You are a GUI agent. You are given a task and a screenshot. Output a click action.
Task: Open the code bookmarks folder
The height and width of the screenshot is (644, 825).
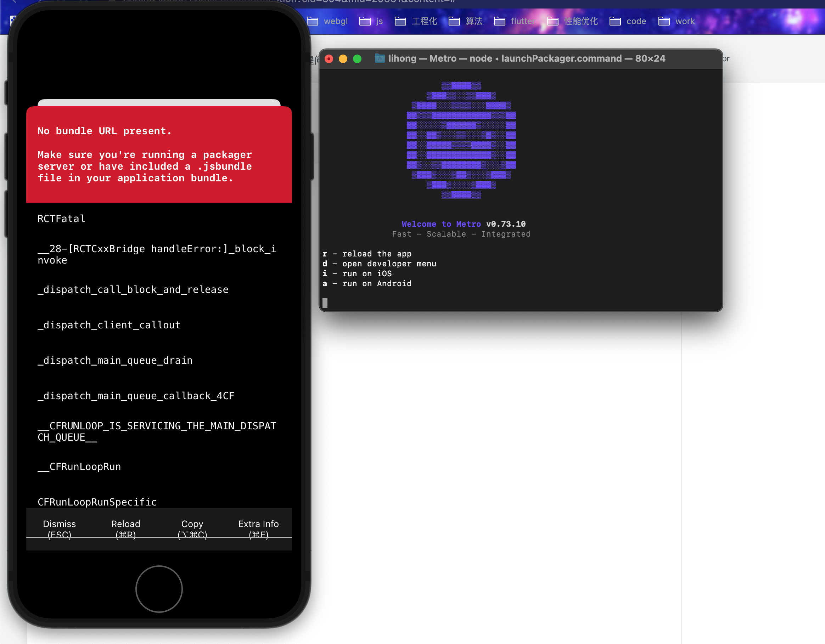628,21
